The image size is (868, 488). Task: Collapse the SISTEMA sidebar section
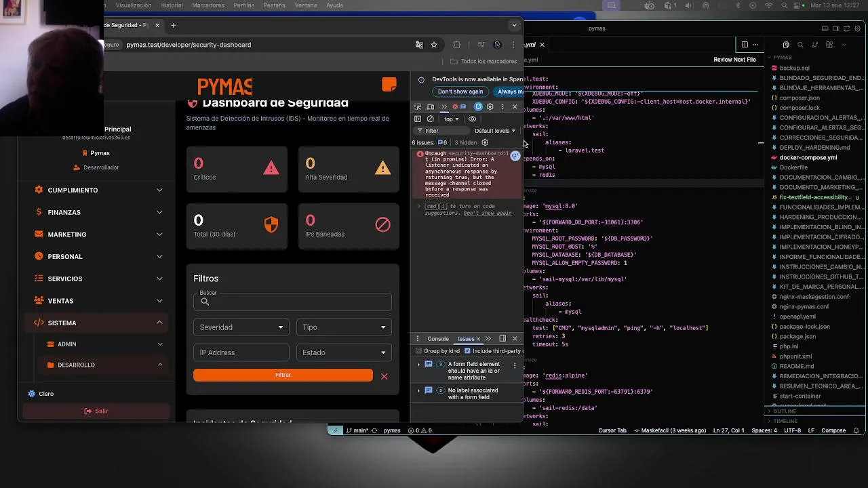[95, 323]
